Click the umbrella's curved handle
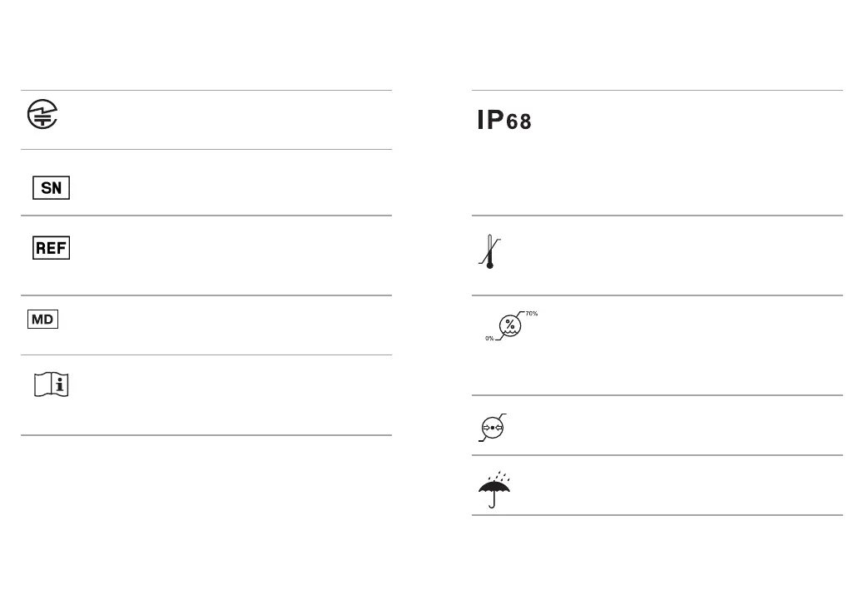Image resolution: width=868 pixels, height=590 pixels. coord(492,502)
